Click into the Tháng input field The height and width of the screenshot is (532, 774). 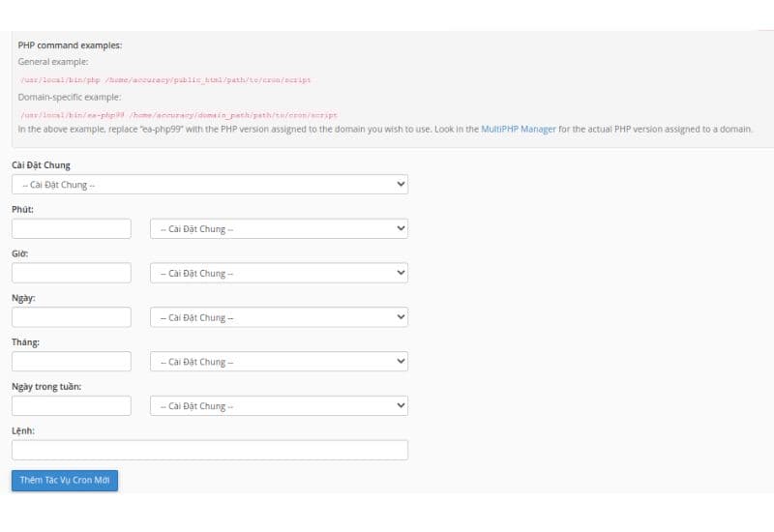coord(71,362)
